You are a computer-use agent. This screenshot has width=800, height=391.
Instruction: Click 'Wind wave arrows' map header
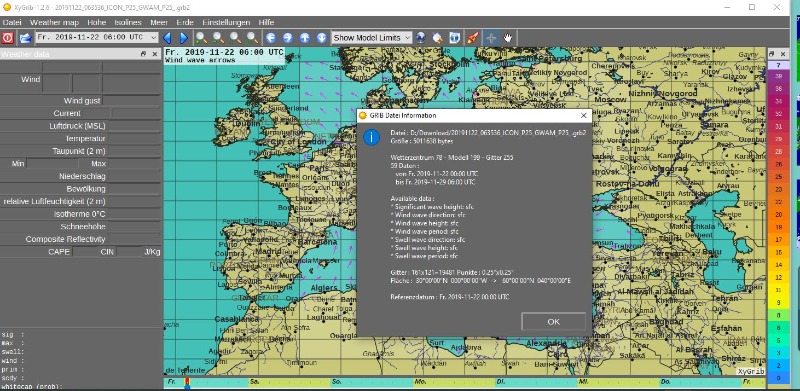(x=200, y=60)
